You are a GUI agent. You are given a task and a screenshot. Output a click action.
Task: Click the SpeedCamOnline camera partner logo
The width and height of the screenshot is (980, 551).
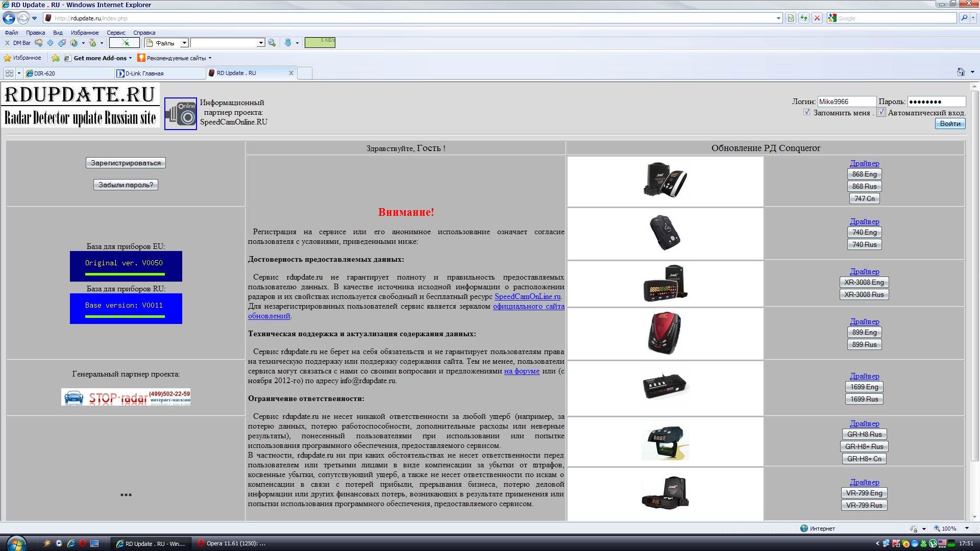tap(181, 113)
